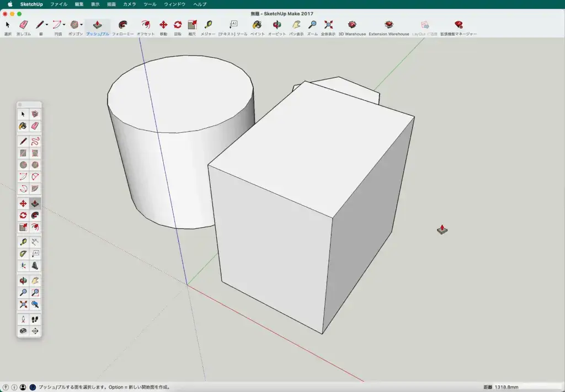The image size is (565, 392).
Task: Select the tape measure in floating palette
Action: click(23, 242)
